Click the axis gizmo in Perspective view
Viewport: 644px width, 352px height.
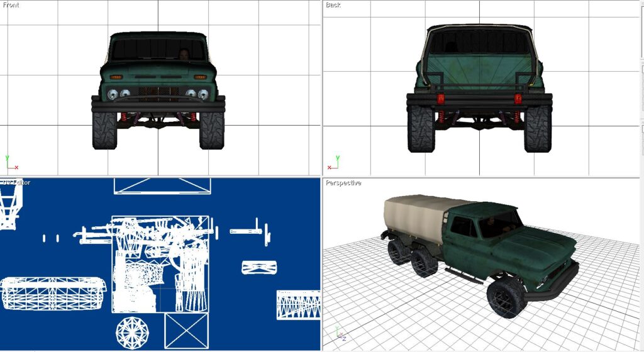tap(340, 334)
